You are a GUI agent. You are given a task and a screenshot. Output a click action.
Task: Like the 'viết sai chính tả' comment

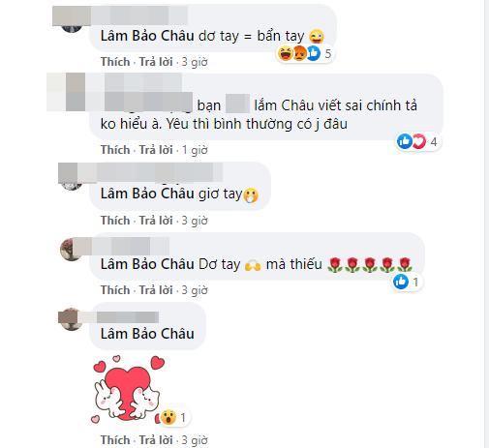pos(115,150)
